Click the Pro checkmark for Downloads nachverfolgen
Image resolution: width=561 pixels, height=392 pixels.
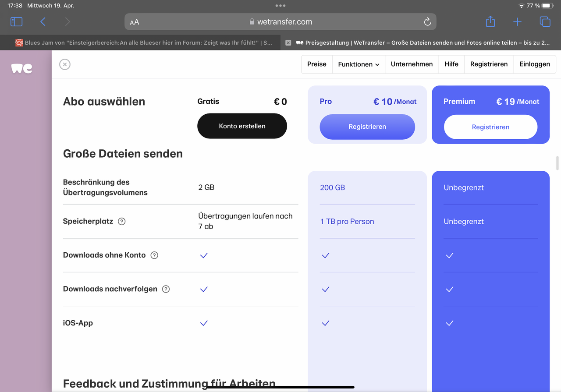pyautogui.click(x=325, y=289)
